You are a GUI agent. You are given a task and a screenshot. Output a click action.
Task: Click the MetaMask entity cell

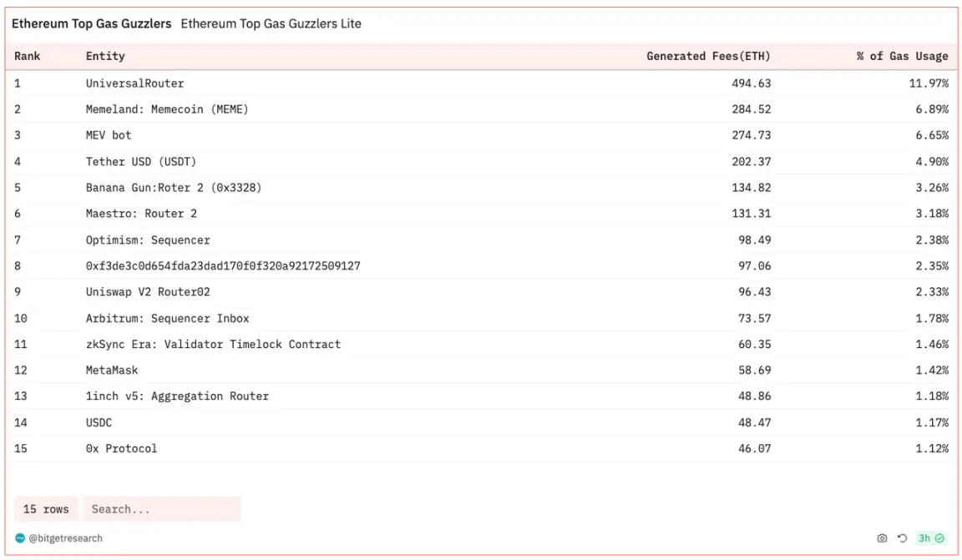112,370
